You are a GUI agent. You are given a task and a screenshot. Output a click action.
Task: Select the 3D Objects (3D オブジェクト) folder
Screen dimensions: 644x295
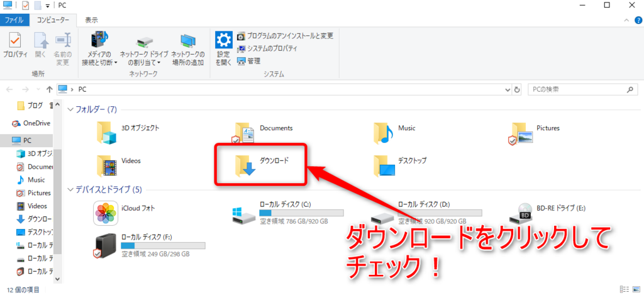click(128, 132)
